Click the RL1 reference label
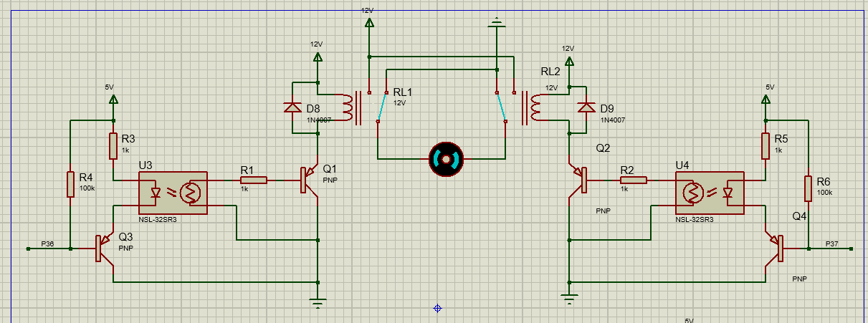Viewport: 868px width, 323px height. 404,92
